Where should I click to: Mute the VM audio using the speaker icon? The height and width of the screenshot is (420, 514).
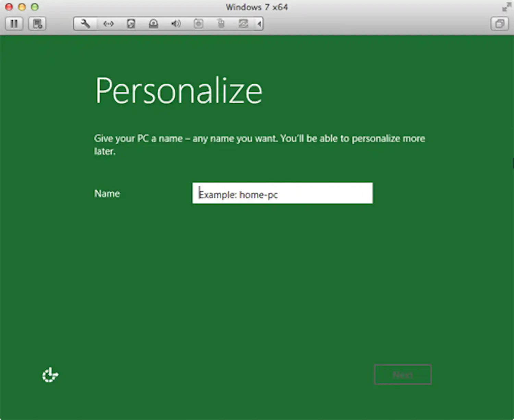(176, 24)
